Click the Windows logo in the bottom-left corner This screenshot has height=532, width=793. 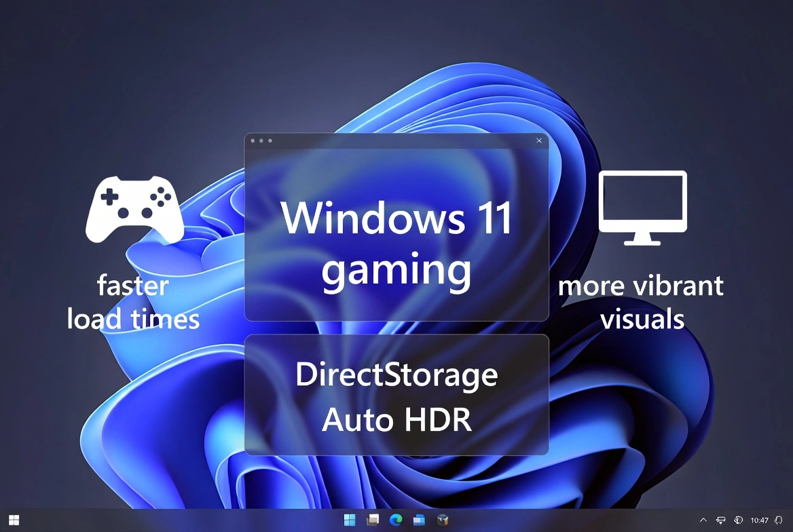pos(14,520)
